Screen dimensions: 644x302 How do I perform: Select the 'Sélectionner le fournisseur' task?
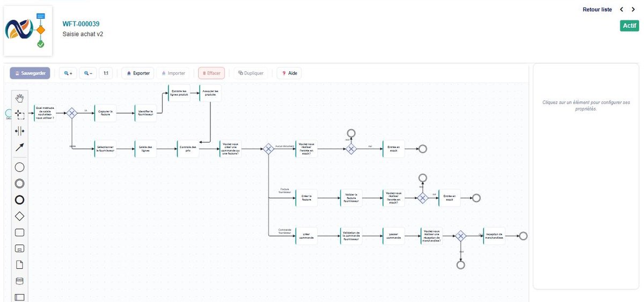click(x=105, y=149)
